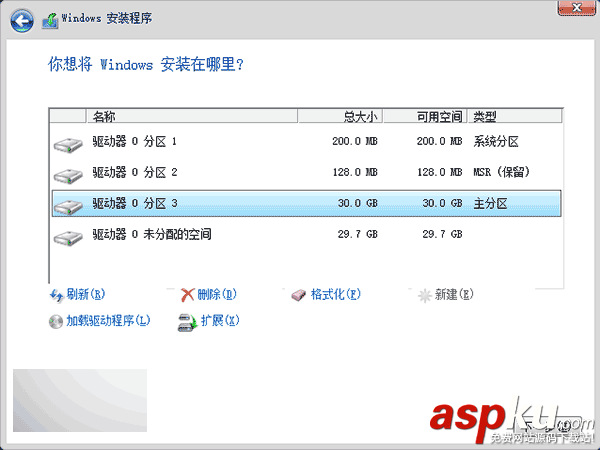Click the 系统分区 type cell

[496, 142]
